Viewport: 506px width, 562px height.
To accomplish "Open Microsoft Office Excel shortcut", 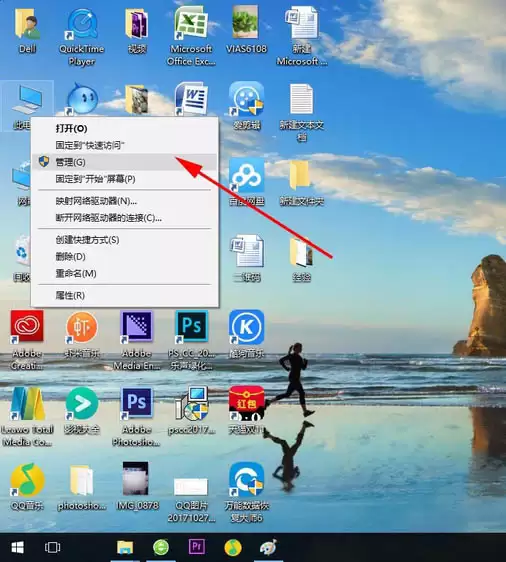I will [191, 24].
